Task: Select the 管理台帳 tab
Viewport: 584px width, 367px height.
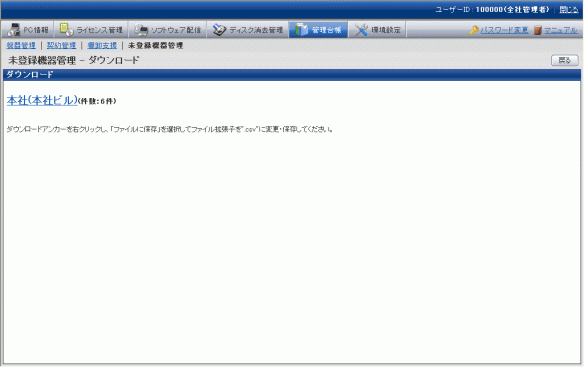Action: coord(318,30)
